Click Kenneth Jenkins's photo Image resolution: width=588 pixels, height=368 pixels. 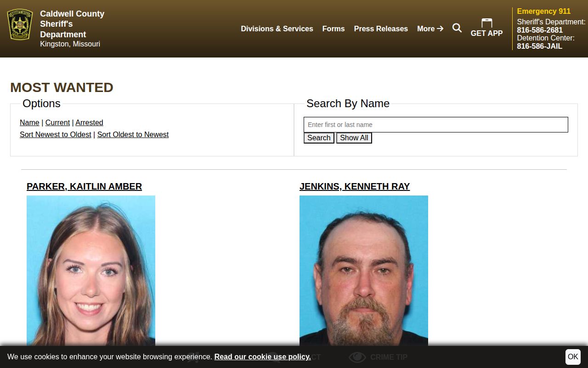coord(364,270)
